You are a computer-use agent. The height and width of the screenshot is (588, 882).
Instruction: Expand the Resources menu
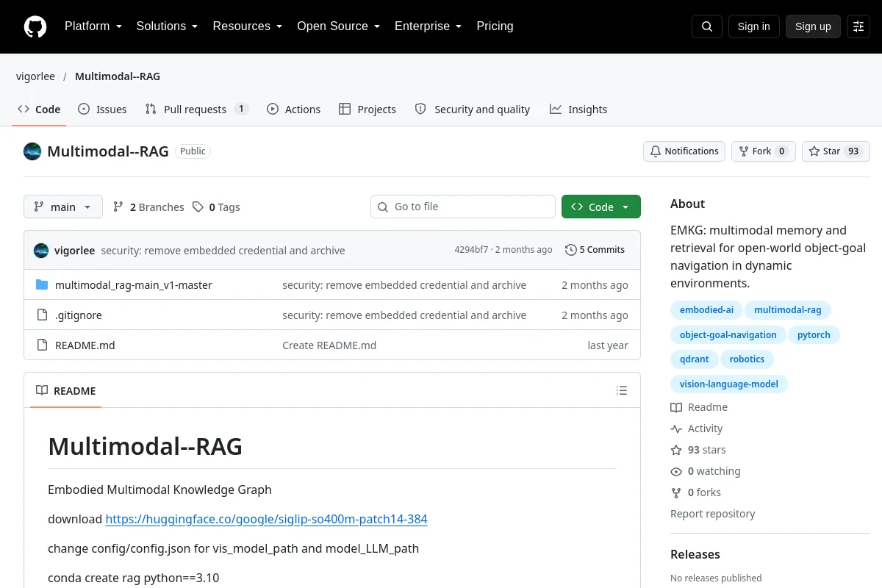coord(248,26)
